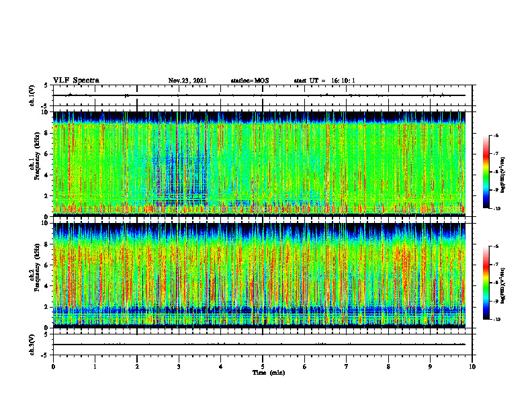Click time axis tick label "1"
The image size is (532, 411).
coord(95,367)
